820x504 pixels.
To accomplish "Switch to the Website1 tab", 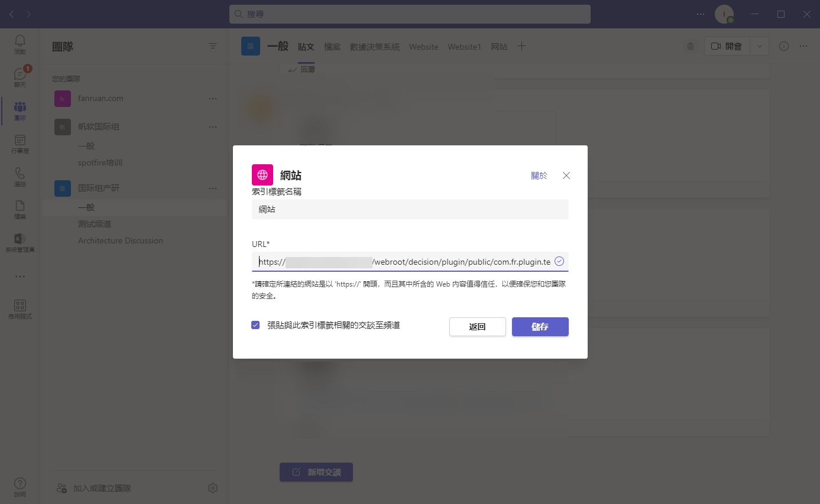I will [x=464, y=46].
